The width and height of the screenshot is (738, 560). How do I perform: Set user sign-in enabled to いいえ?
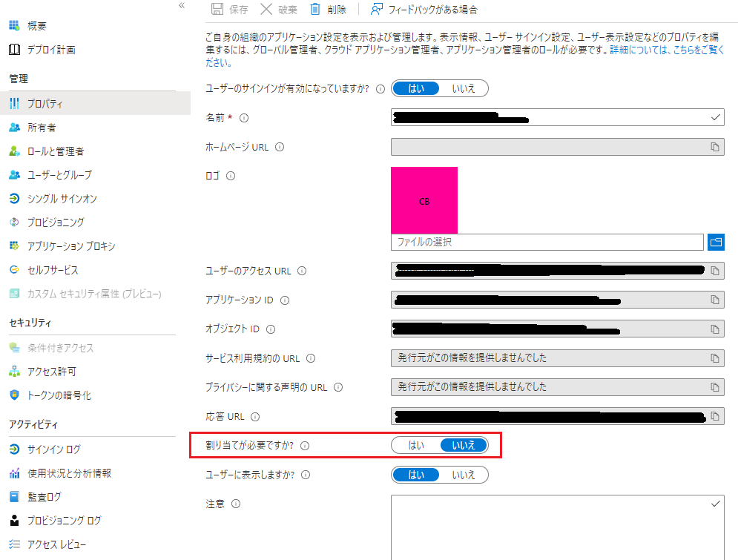(x=464, y=88)
